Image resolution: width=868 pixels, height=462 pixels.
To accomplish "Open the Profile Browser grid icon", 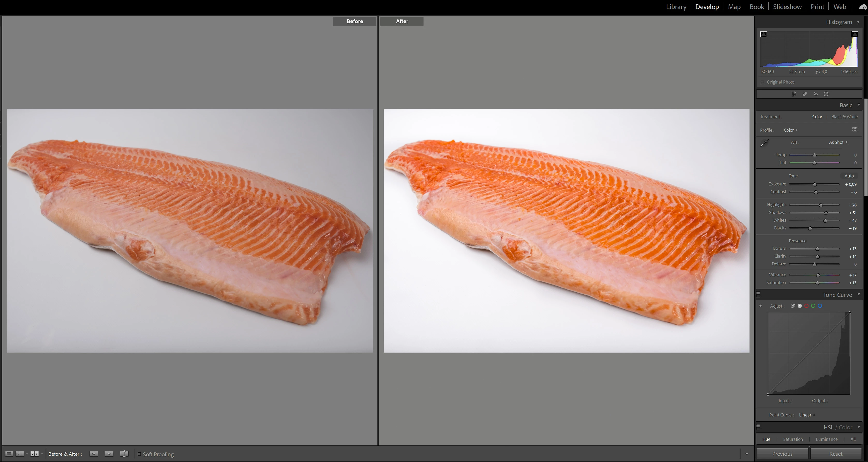I will click(x=855, y=130).
